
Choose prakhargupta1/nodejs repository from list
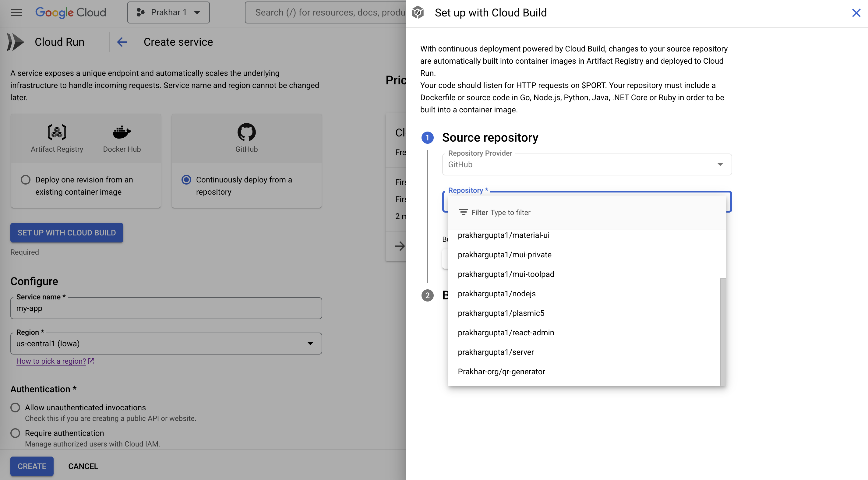pyautogui.click(x=496, y=293)
